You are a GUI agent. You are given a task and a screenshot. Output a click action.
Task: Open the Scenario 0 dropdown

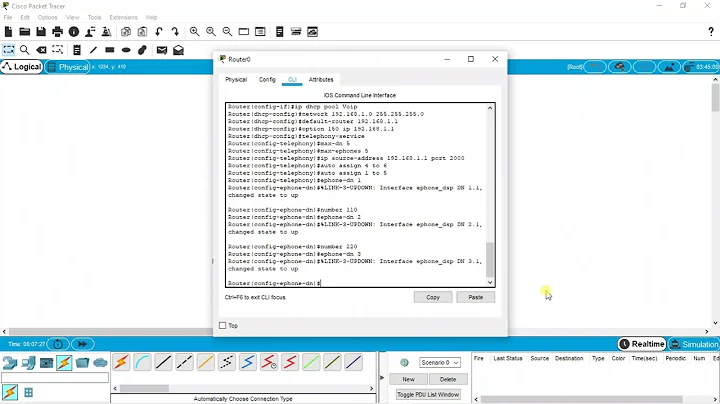[x=439, y=362]
